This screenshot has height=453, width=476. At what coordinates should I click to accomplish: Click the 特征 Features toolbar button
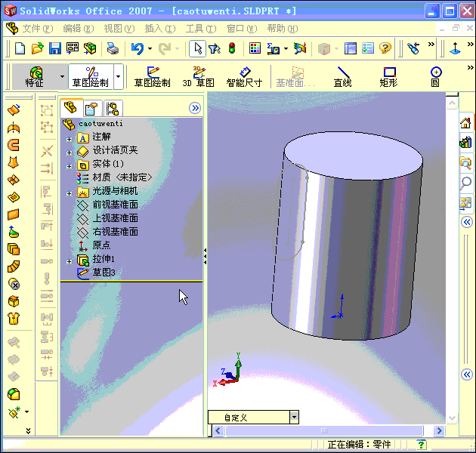point(36,77)
